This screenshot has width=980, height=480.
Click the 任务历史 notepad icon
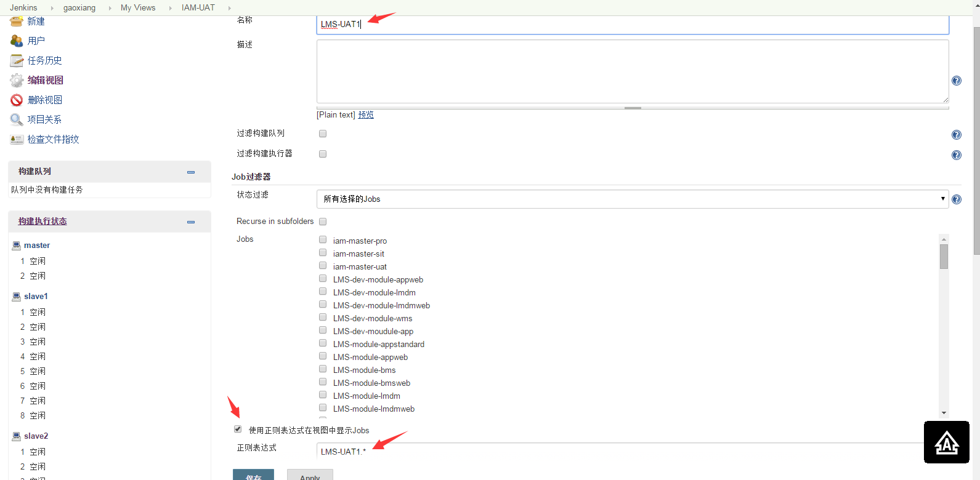(17, 60)
